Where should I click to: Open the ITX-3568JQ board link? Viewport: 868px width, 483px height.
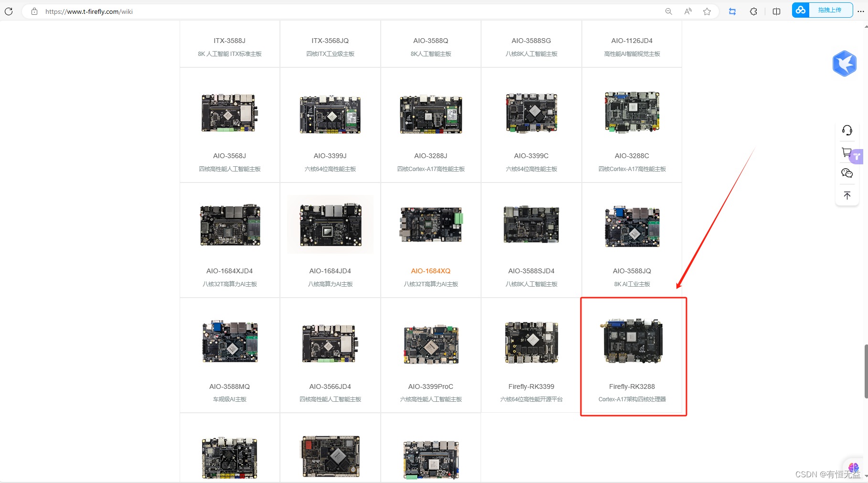pyautogui.click(x=330, y=41)
